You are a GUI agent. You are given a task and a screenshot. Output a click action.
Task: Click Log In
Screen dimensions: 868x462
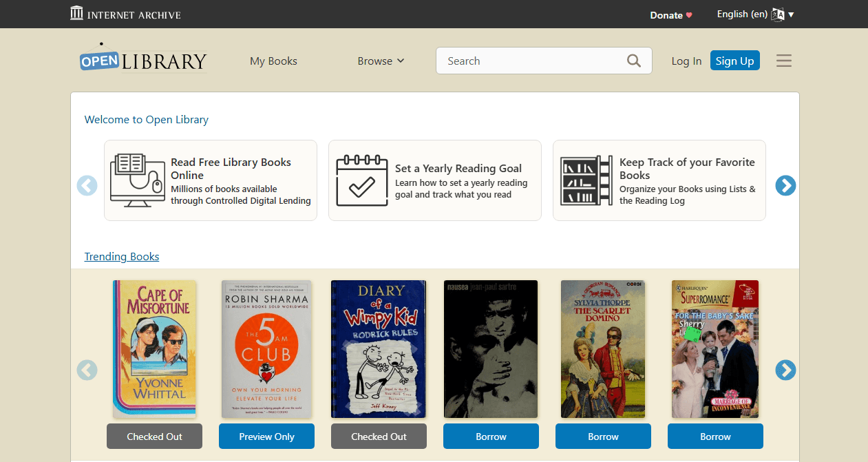pos(686,61)
